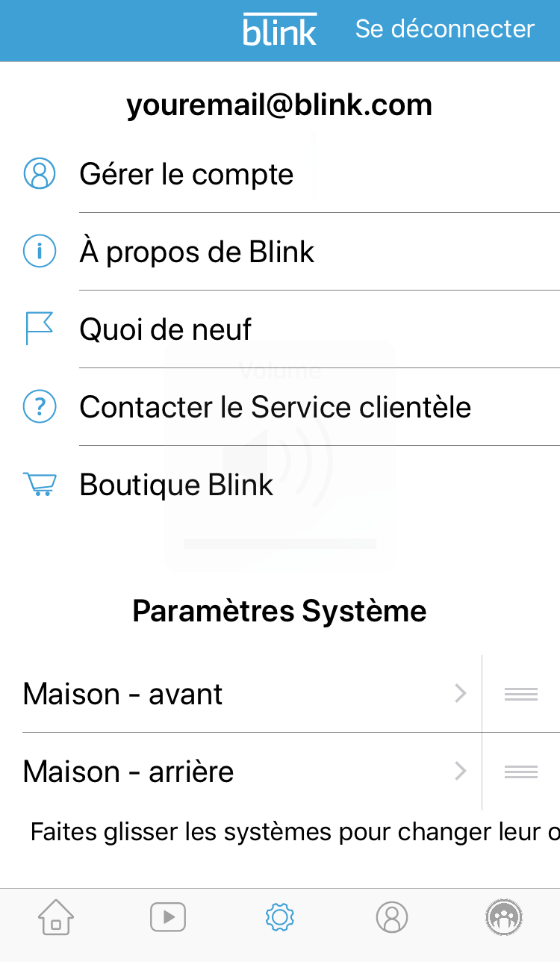Tap the info icon for À propos de Blink

(40, 252)
